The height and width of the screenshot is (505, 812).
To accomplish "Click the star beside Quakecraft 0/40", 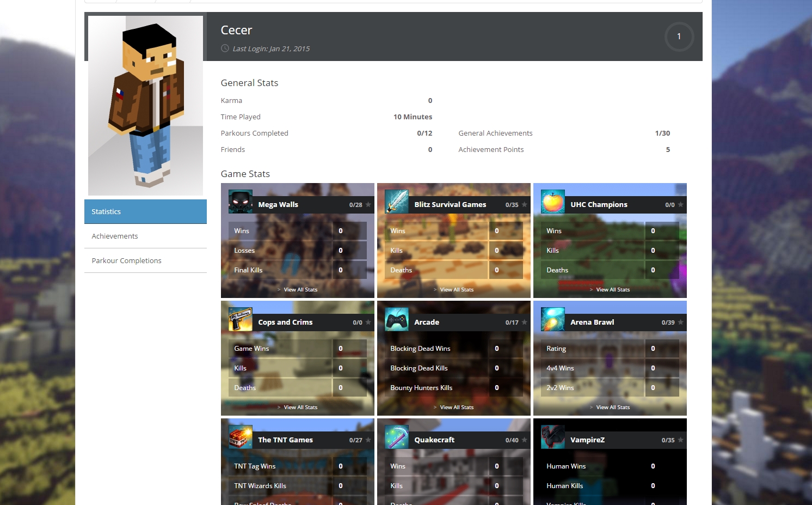I will click(525, 440).
